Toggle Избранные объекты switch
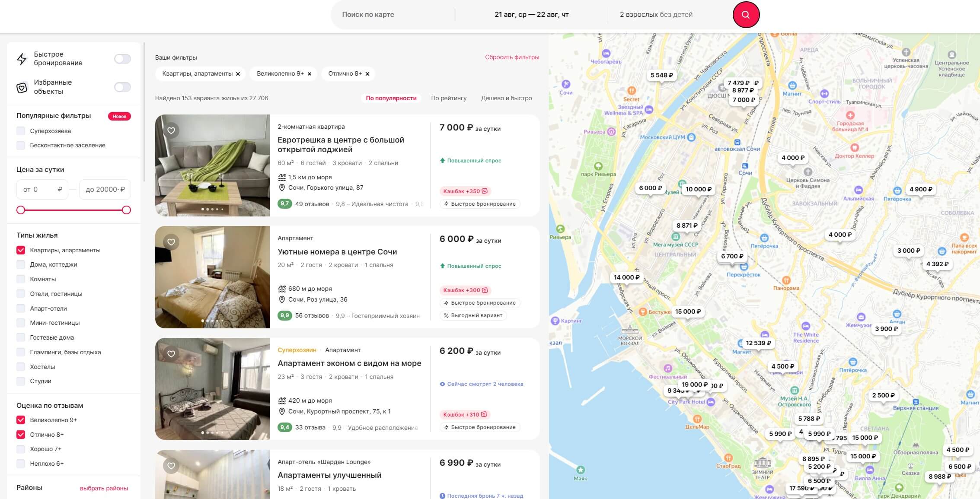 point(122,87)
